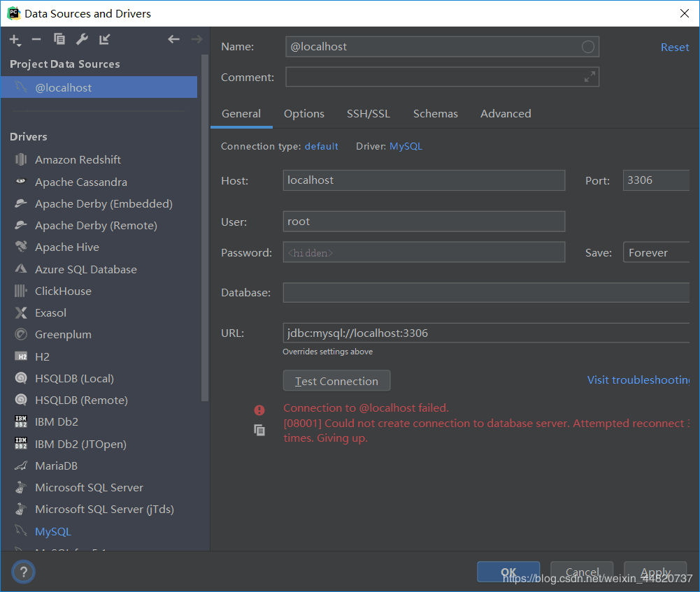Go back with the left arrow

click(x=173, y=39)
